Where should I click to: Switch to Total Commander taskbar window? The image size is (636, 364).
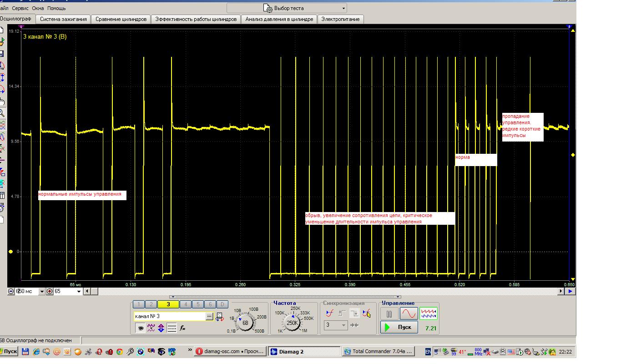(x=379, y=351)
